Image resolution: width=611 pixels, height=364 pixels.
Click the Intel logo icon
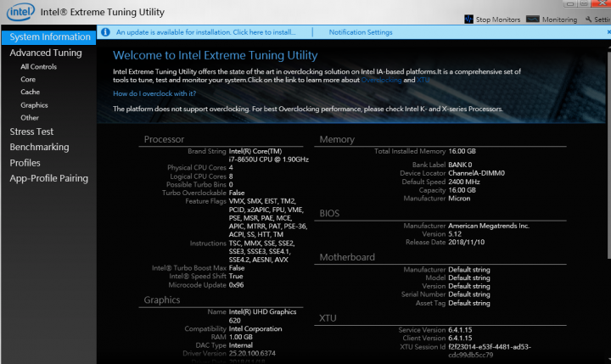coord(20,12)
